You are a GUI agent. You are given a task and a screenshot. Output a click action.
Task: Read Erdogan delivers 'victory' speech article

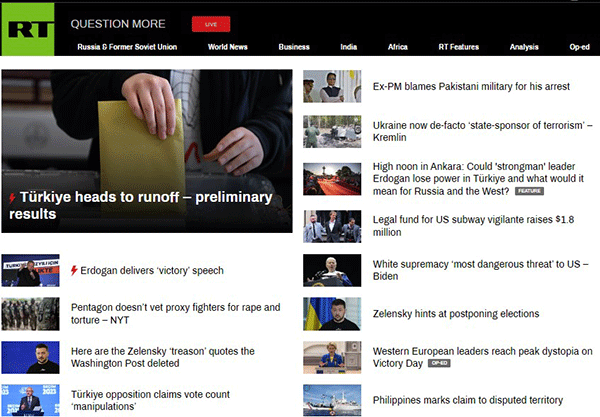(152, 270)
